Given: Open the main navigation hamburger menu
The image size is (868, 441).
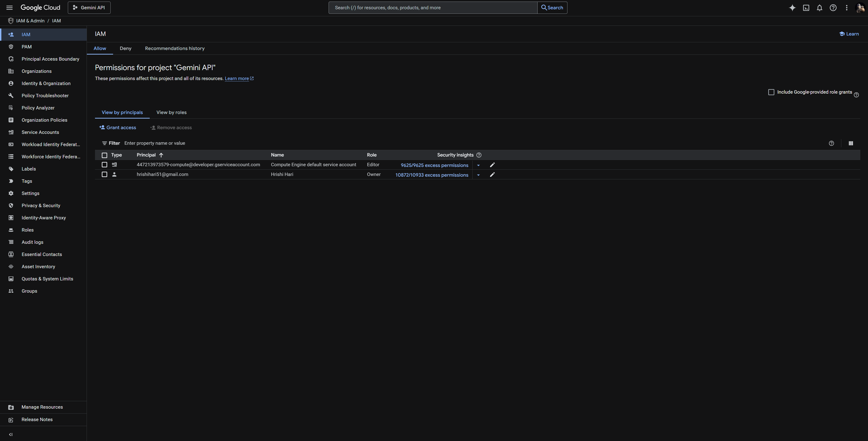Looking at the screenshot, I should click(x=9, y=7).
